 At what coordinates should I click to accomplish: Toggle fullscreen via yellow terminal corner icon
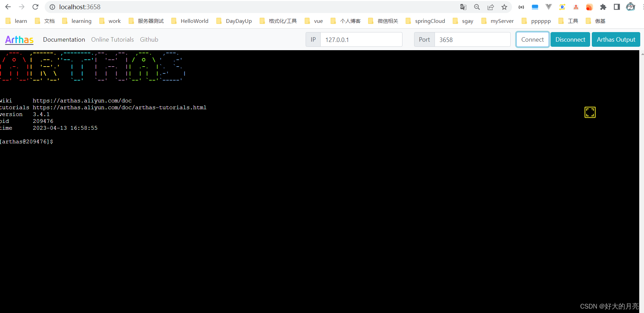(590, 112)
